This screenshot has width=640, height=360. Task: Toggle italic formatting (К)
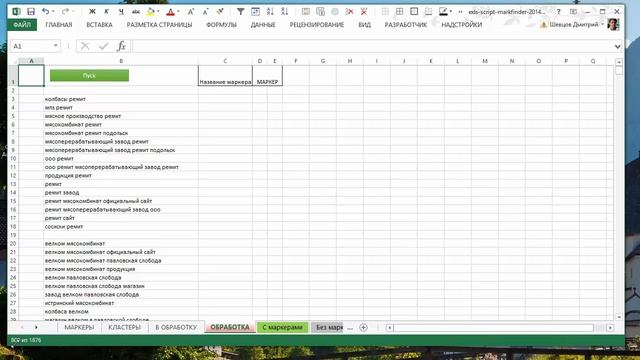tap(107, 12)
